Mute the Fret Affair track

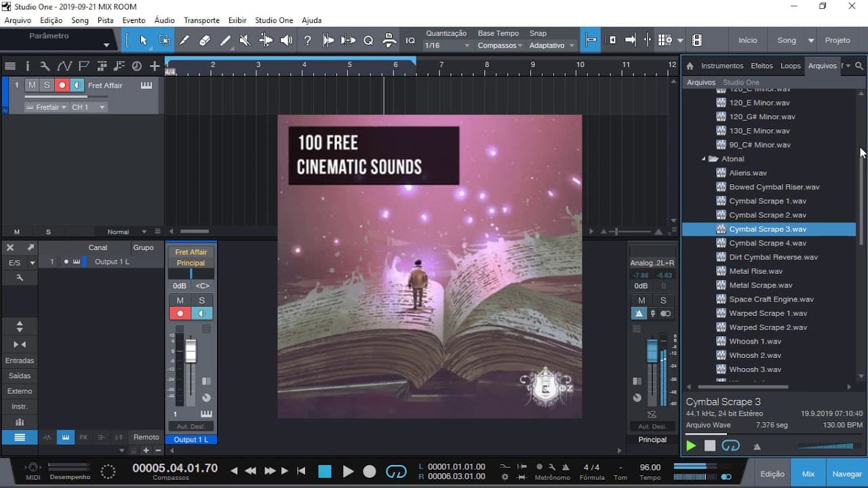[32, 85]
